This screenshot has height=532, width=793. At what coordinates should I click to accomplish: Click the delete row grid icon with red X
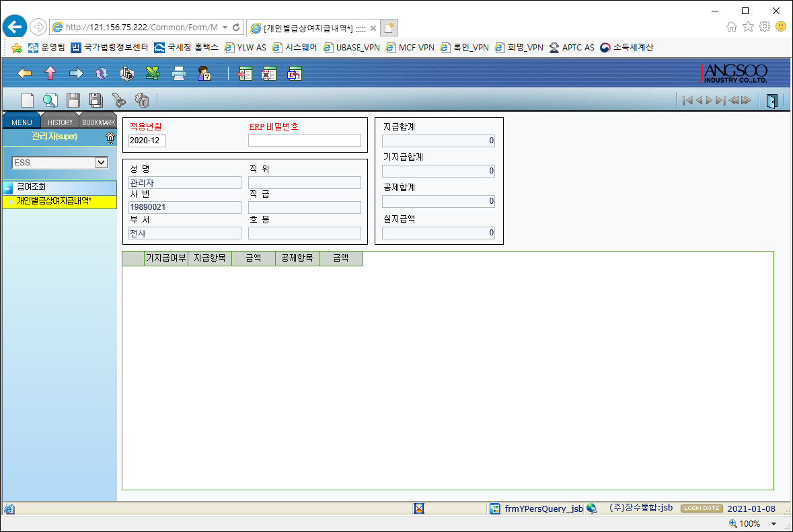pyautogui.click(x=269, y=74)
